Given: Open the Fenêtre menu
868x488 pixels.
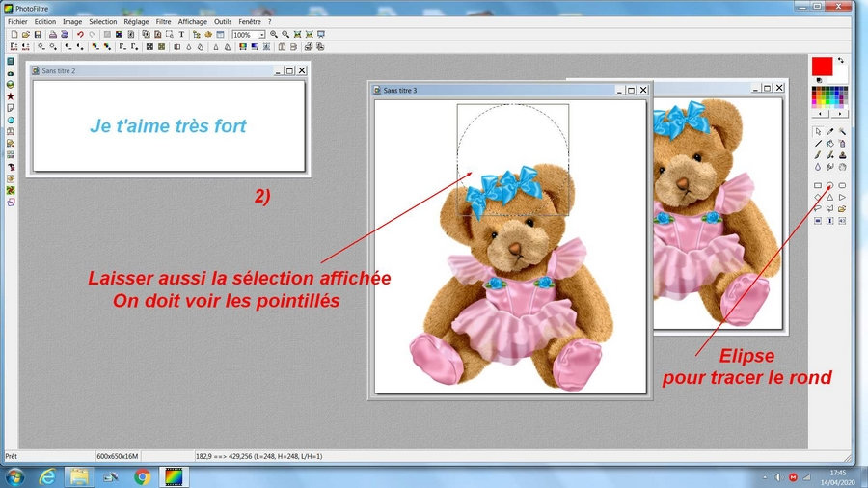Looking at the screenshot, I should (x=250, y=21).
